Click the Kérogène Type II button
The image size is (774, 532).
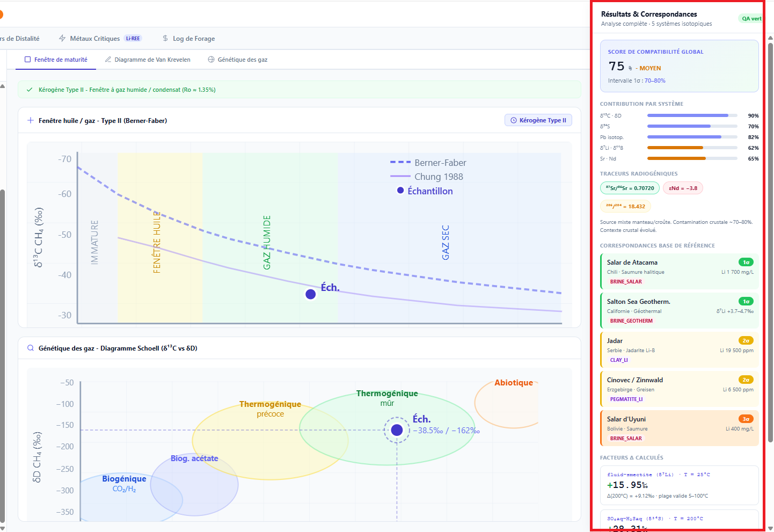pos(538,120)
